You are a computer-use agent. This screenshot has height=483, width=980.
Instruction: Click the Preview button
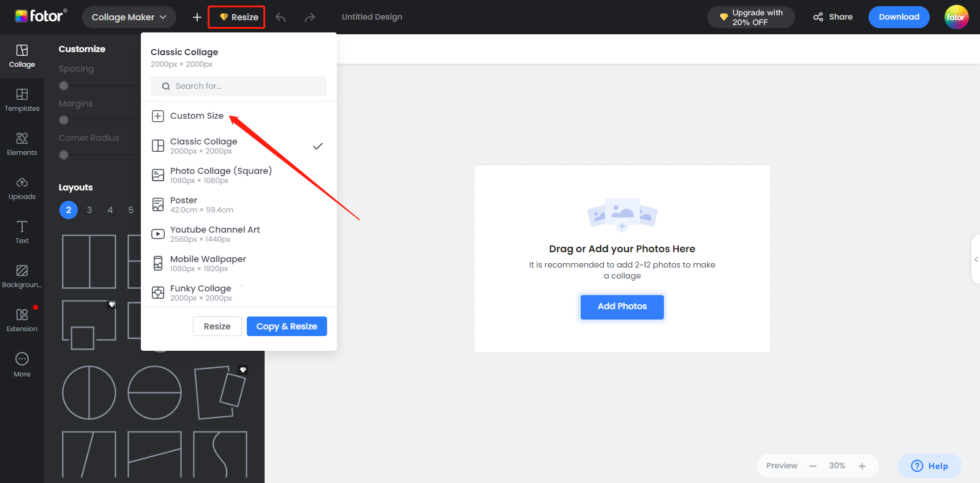[782, 466]
